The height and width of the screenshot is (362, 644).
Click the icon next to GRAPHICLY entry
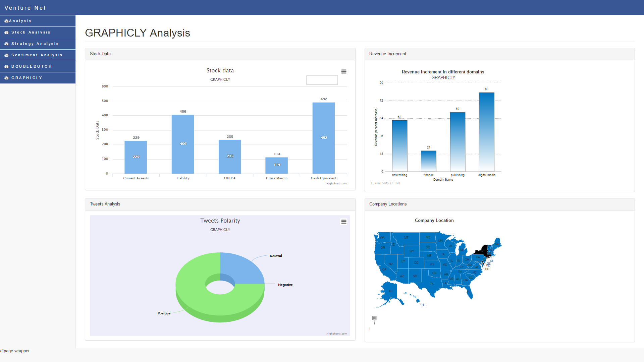point(6,78)
